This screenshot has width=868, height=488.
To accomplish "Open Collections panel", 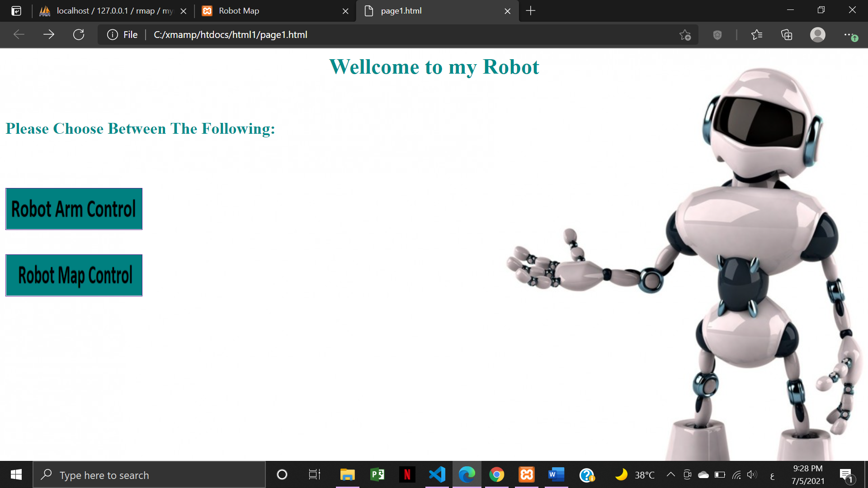I will pos(787,35).
